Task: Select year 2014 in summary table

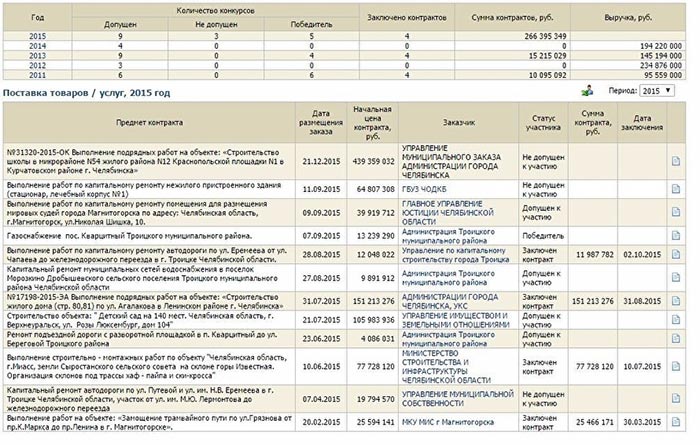Action: [38, 46]
